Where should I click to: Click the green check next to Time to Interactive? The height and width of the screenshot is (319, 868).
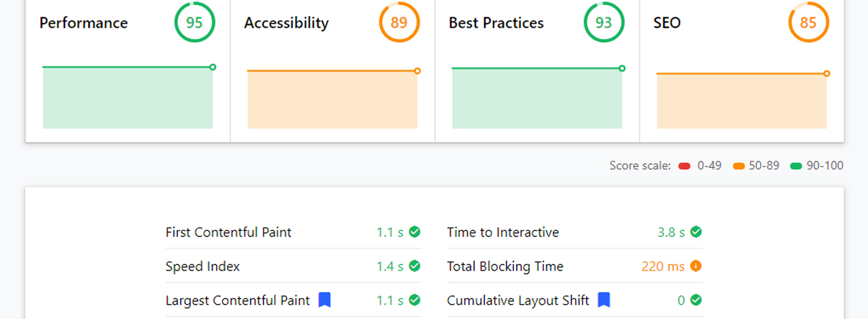[x=696, y=232]
